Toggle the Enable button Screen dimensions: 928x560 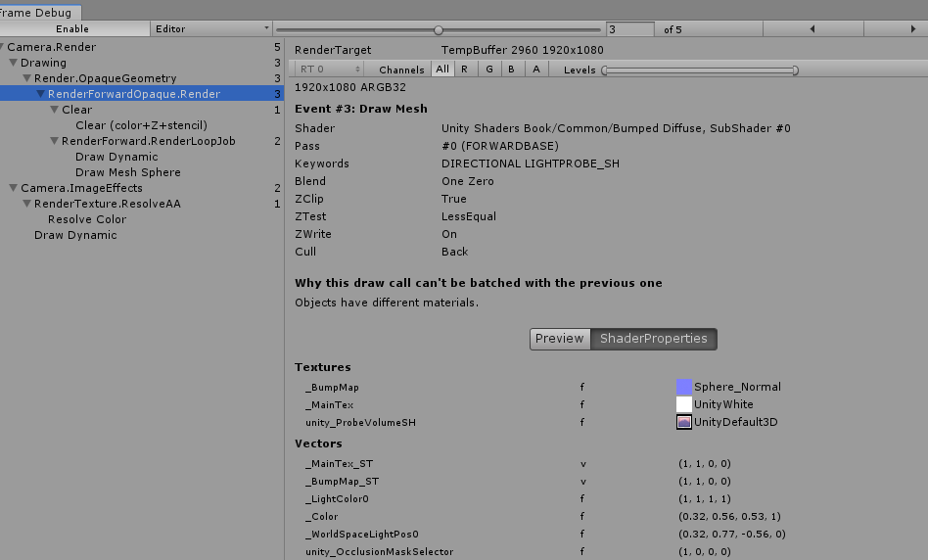coord(74,28)
